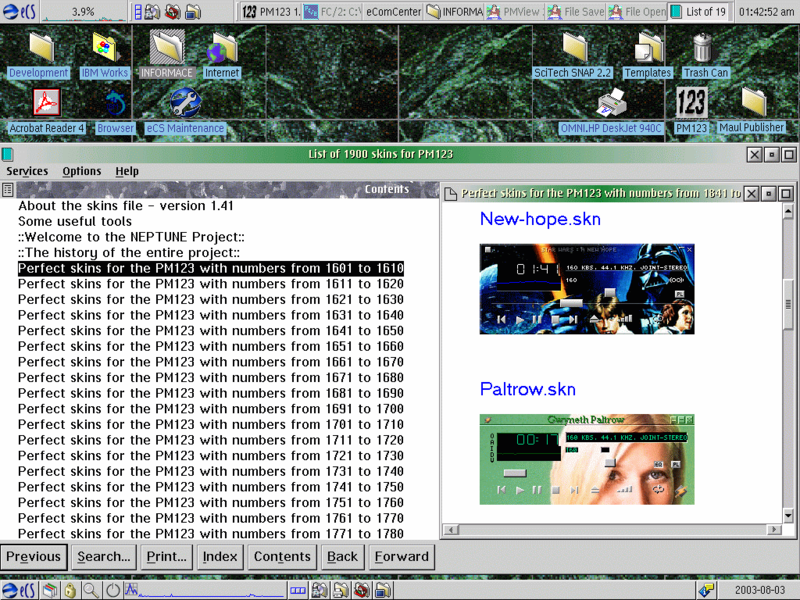The height and width of the screenshot is (600, 800).
Task: Click the skin panel's scroll down arrow
Action: [x=788, y=516]
